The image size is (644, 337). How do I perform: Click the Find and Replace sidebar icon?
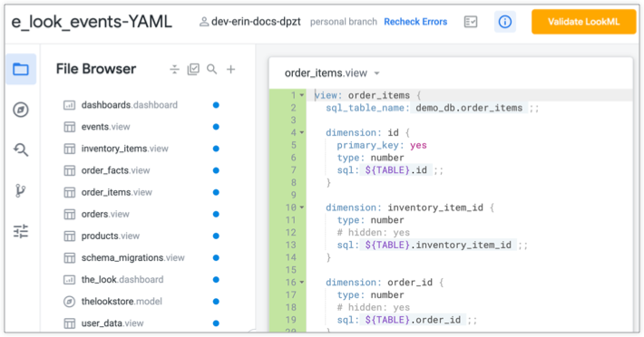pos(21,149)
